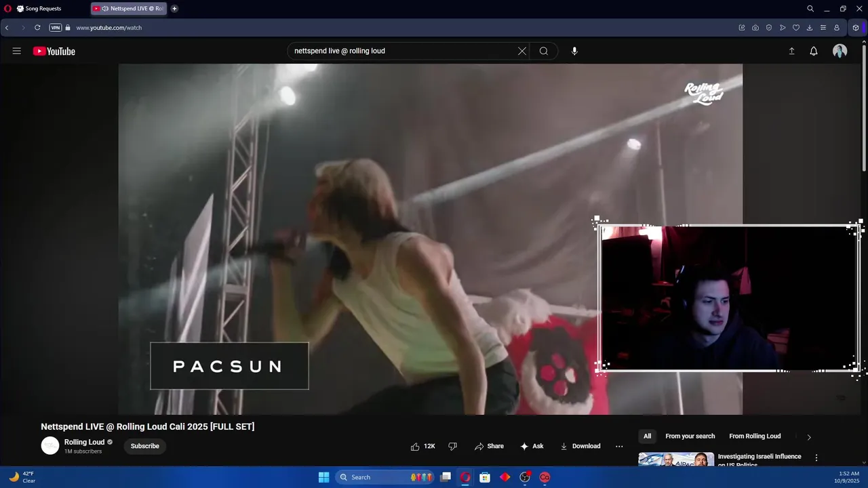868x488 pixels.
Task: Open OBS Studio from taskbar
Action: click(x=525, y=477)
